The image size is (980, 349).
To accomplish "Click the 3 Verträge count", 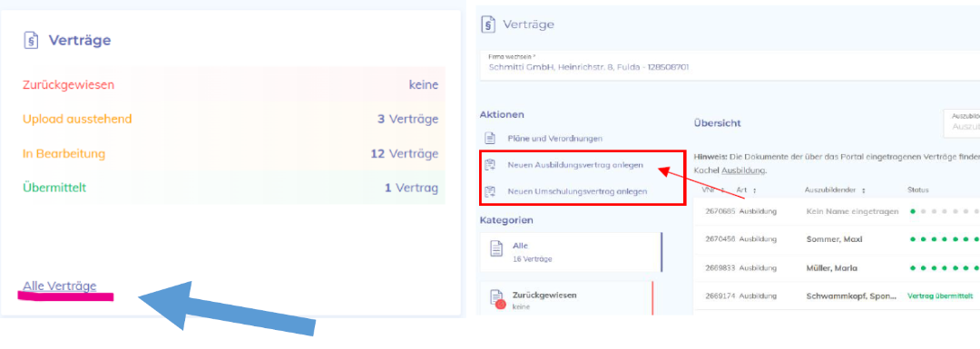I will pos(407,120).
